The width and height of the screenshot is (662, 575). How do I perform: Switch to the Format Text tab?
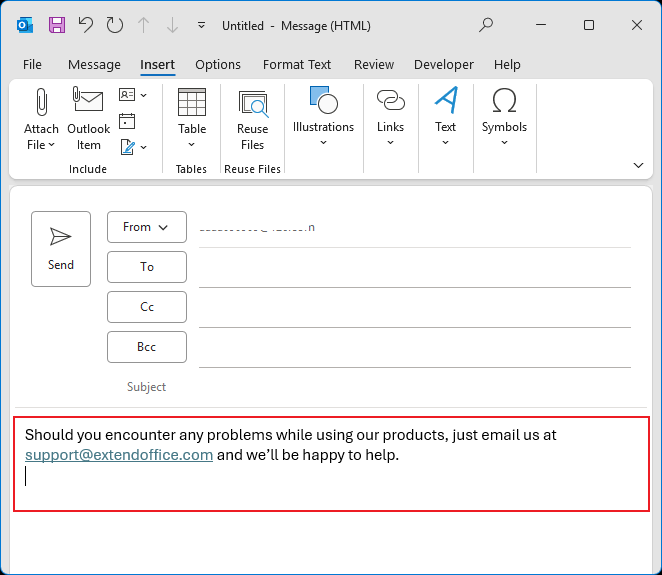click(x=297, y=65)
